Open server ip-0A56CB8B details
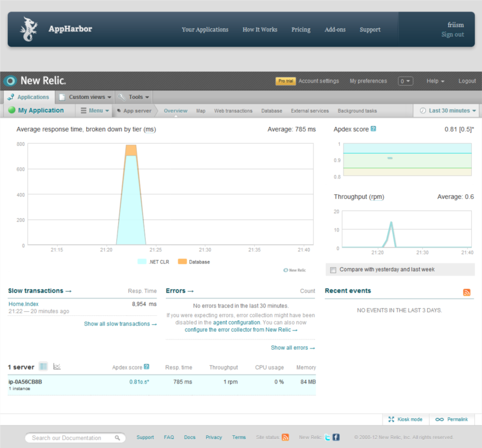Screen dimensions: 482x448 coord(25,382)
